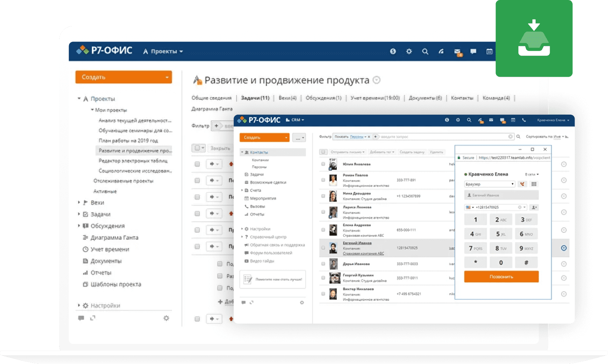Switch to the Команда (4) tab
Viewport: 608px width, 364px height.
coord(496,98)
